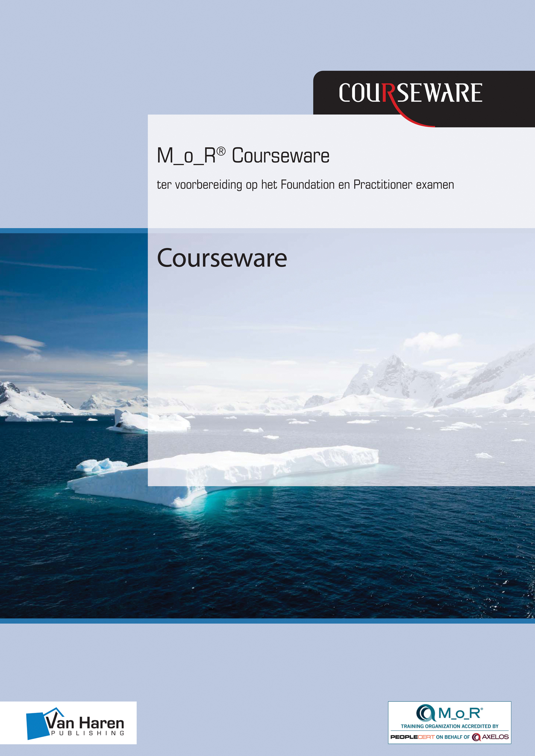Click the blue Van Haren logo shape
Screen dimensions: 535x756
coord(36,725)
